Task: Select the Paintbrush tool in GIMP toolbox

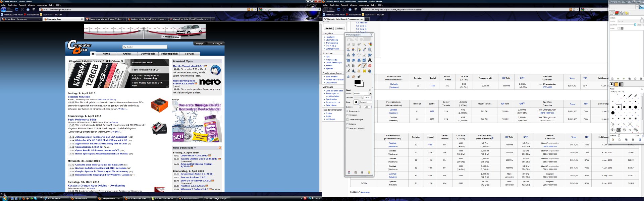Action: pyautogui.click(x=364, y=66)
